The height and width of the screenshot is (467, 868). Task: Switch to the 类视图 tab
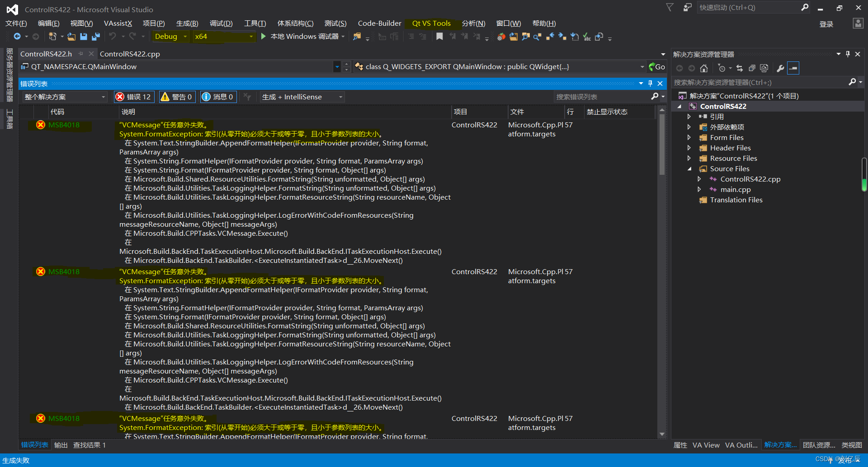852,445
